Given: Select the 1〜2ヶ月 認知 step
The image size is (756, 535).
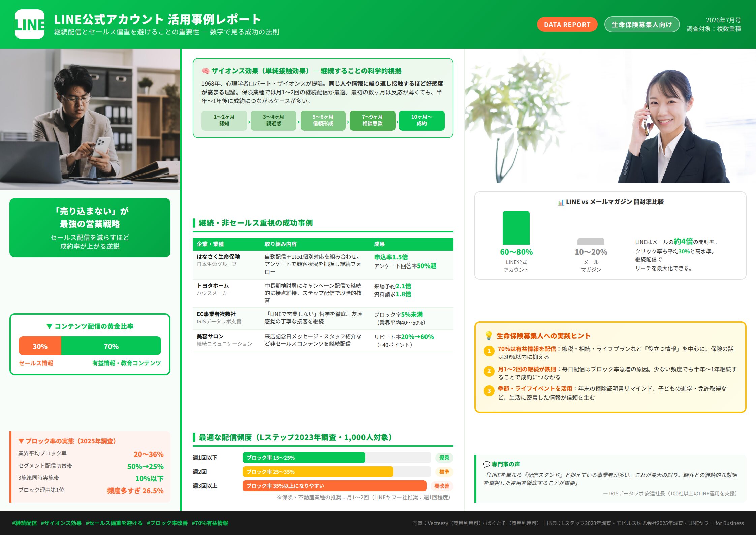Looking at the screenshot, I should [x=224, y=120].
